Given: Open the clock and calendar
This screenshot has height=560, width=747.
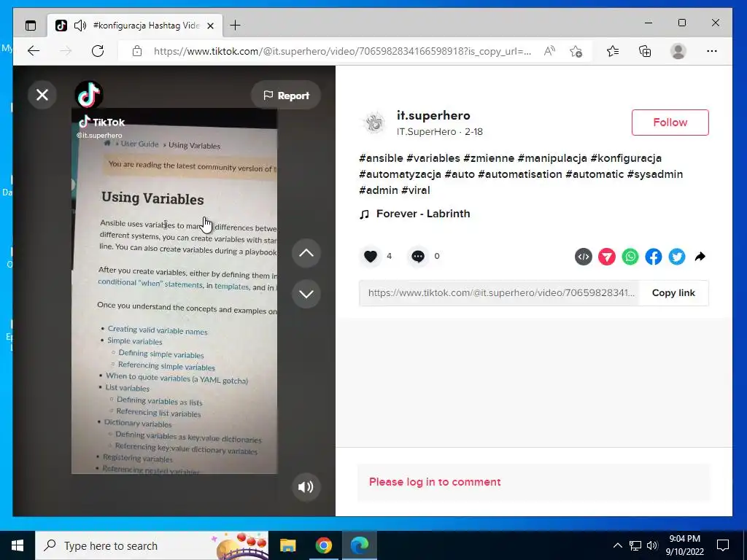Looking at the screenshot, I should [x=684, y=545].
